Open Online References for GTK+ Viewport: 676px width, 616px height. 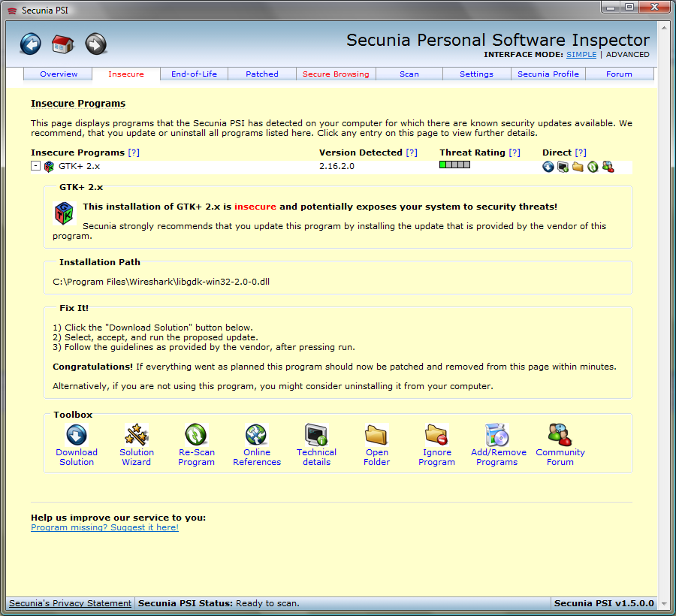point(257,435)
